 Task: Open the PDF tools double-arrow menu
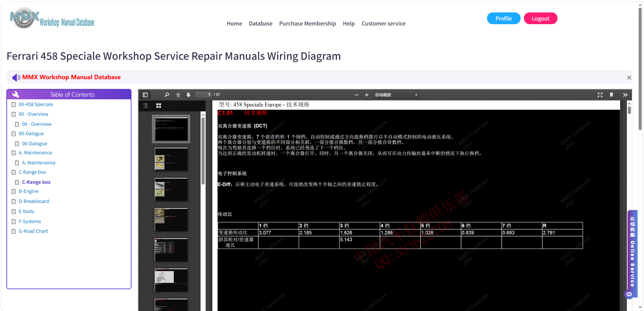tap(625, 95)
